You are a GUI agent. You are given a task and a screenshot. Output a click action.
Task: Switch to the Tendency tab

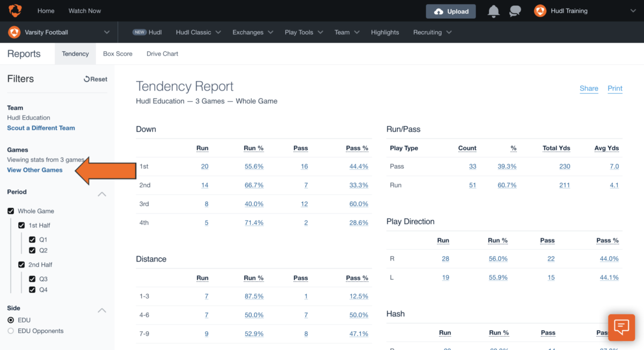click(75, 54)
